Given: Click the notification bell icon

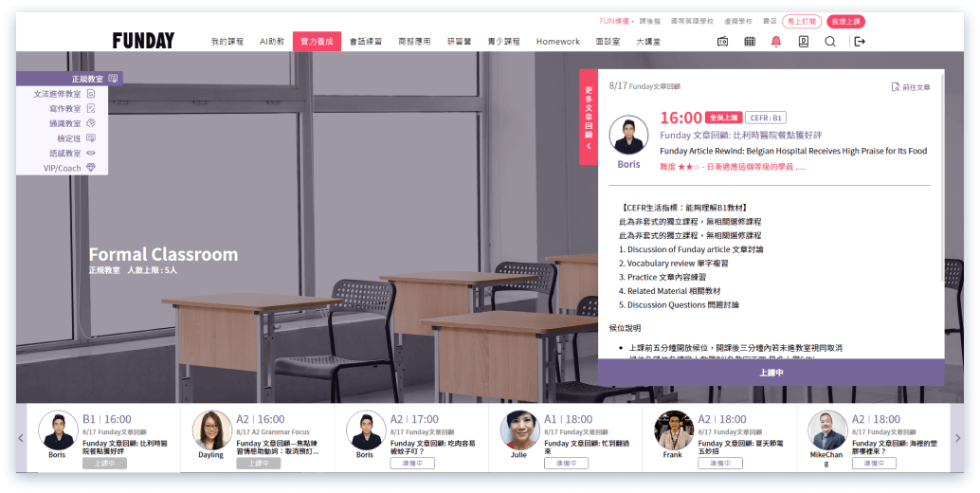Looking at the screenshot, I should pyautogui.click(x=776, y=42).
